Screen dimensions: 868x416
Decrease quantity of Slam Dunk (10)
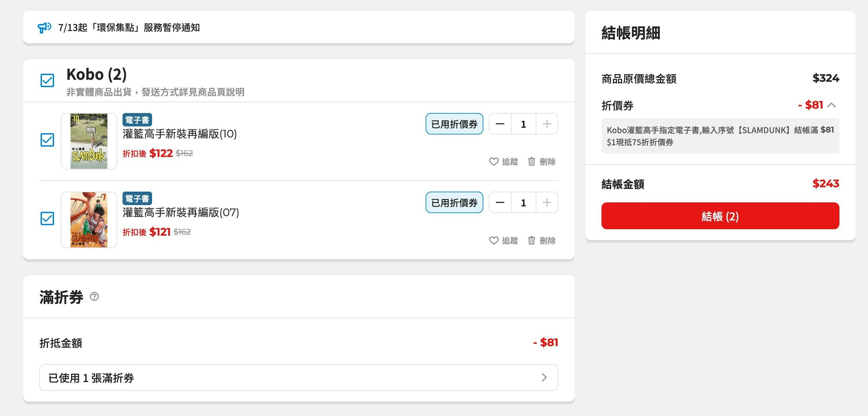[x=500, y=124]
